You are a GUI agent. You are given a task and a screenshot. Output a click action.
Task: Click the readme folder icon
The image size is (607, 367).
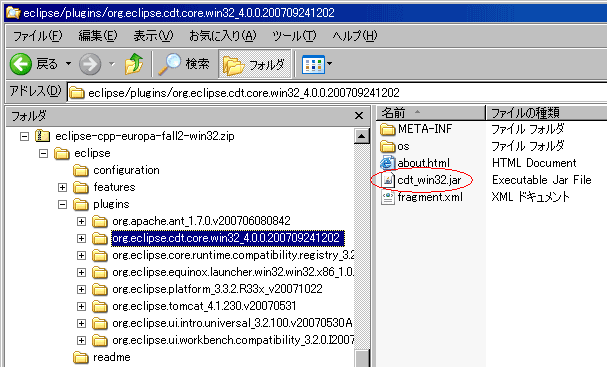point(81,357)
